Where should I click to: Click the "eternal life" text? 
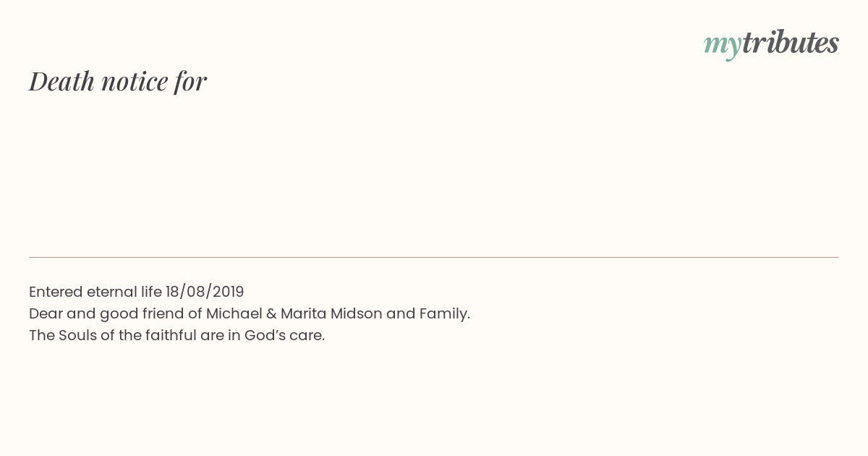(x=124, y=292)
